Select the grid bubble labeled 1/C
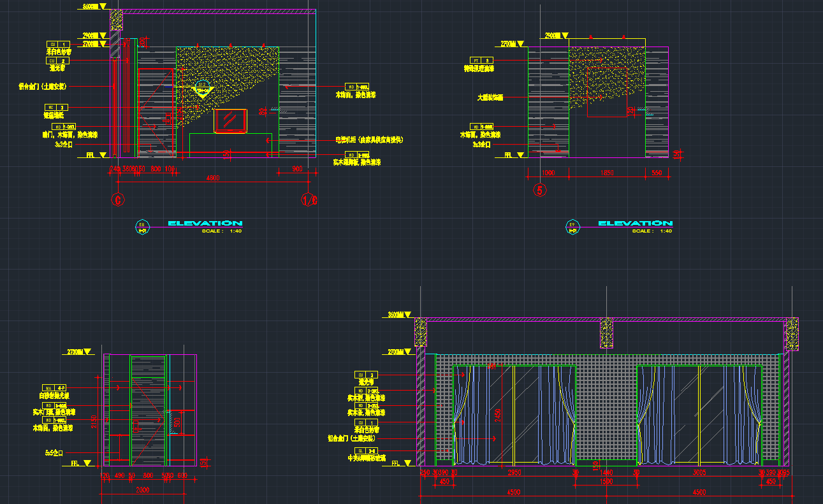The width and height of the screenshot is (823, 504). coord(309,199)
